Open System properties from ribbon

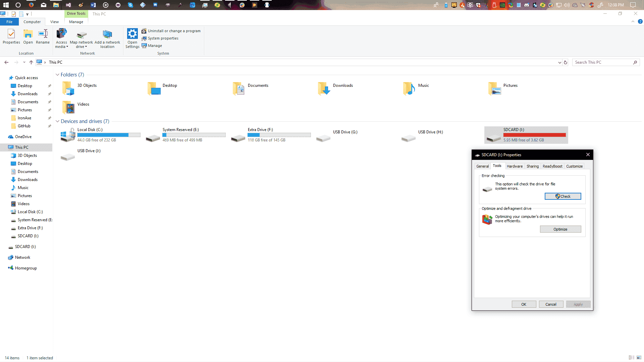point(160,38)
